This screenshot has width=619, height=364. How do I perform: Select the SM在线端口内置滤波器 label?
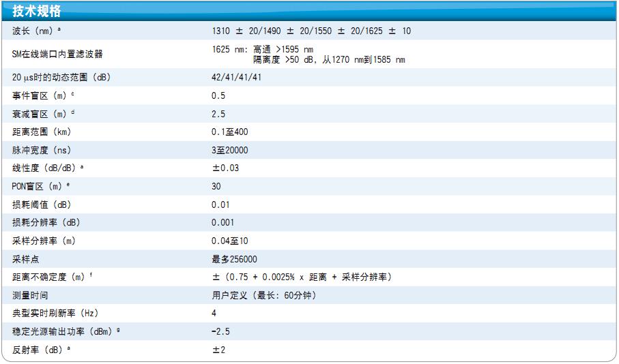[x=58, y=55]
